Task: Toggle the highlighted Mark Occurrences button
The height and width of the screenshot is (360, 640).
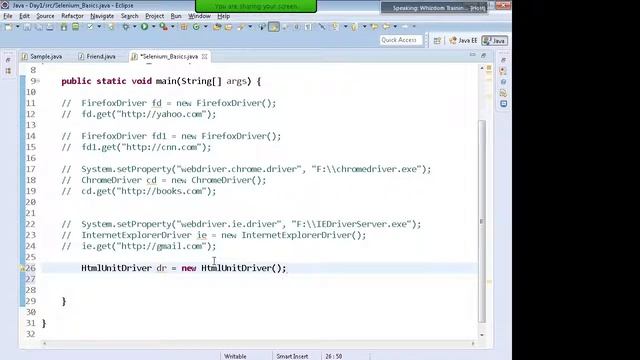Action: (x=273, y=27)
